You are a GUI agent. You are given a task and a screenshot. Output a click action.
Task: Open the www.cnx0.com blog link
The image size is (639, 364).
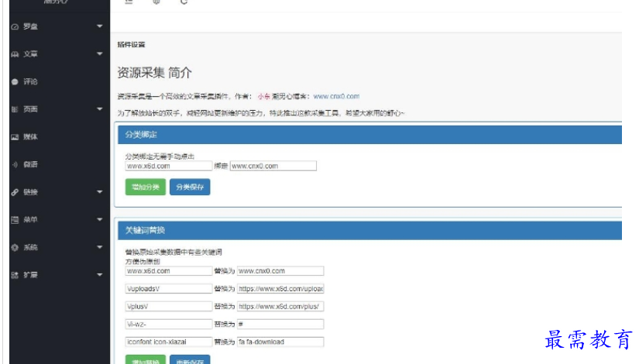336,96
